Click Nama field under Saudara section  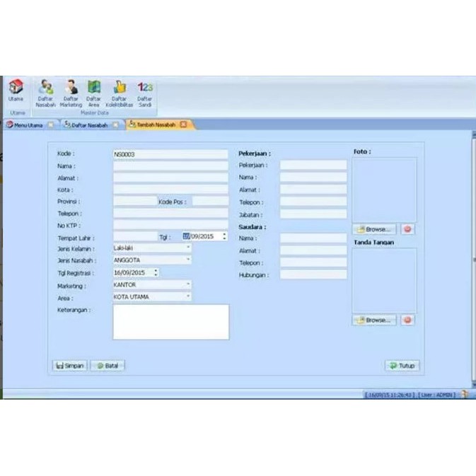(313, 238)
